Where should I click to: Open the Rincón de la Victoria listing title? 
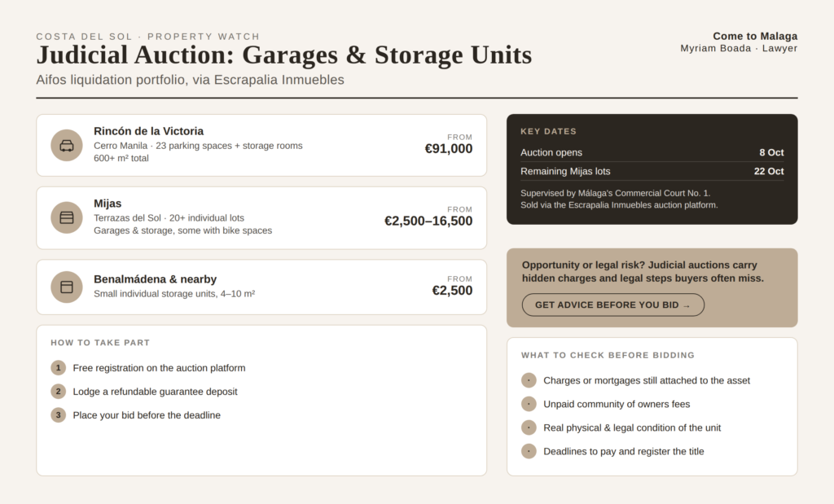click(x=148, y=131)
